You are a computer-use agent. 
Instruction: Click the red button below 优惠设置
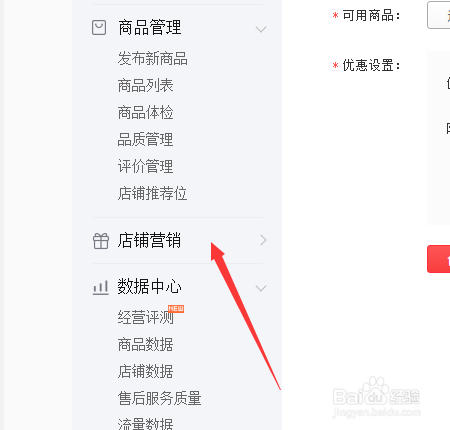(x=439, y=259)
